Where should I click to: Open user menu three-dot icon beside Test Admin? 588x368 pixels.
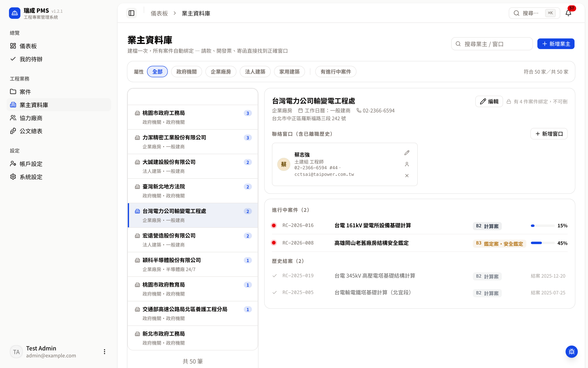pos(105,352)
